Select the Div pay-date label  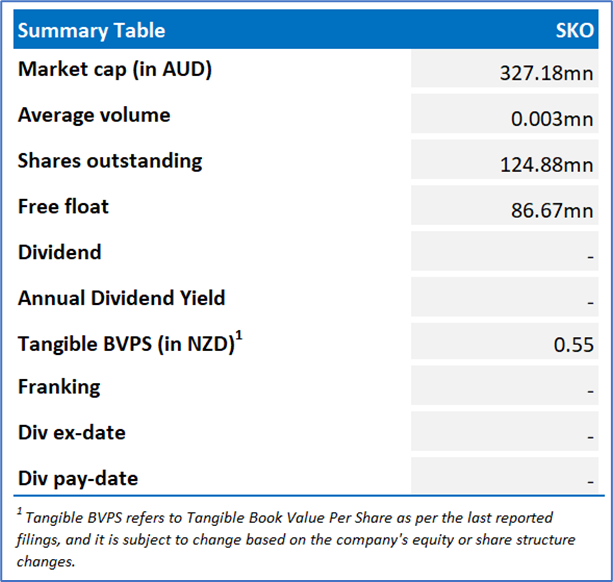coord(78,479)
